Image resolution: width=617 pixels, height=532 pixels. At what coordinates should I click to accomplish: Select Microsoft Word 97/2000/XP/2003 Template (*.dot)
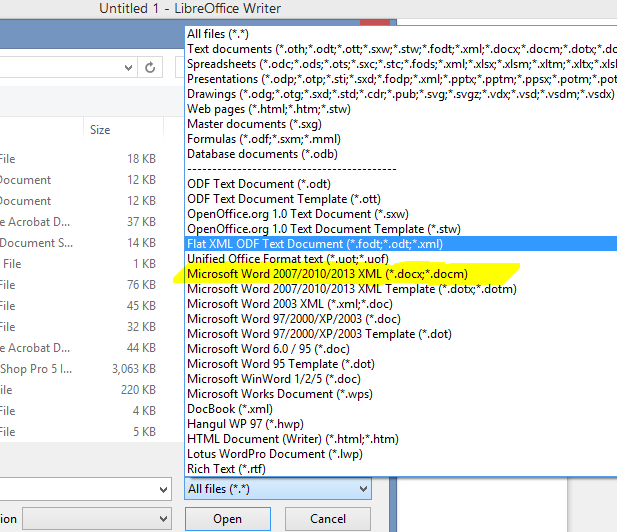401,333
